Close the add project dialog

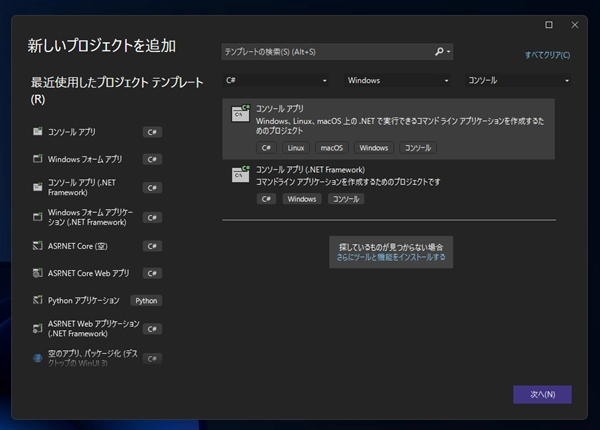(575, 25)
